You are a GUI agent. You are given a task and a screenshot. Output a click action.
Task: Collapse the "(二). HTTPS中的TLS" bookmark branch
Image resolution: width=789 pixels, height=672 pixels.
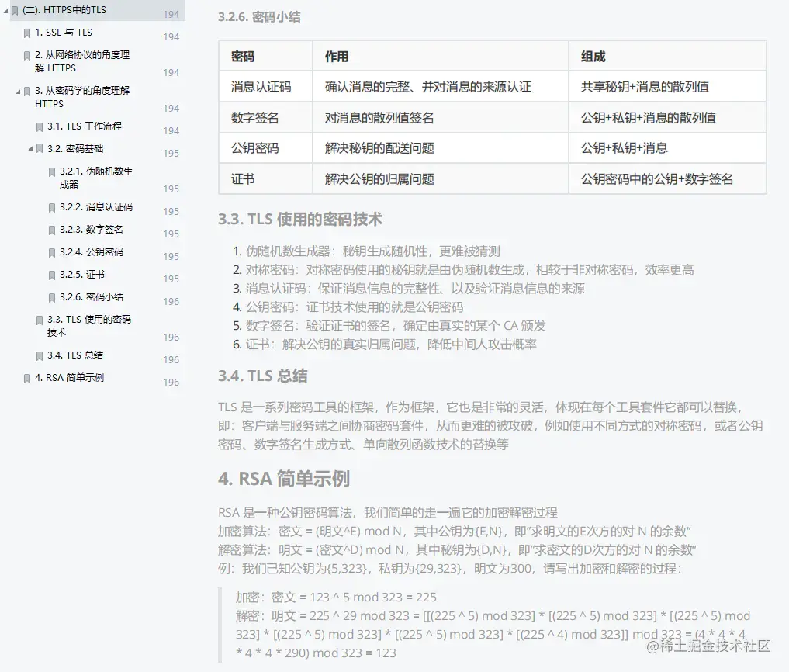coord(7,10)
